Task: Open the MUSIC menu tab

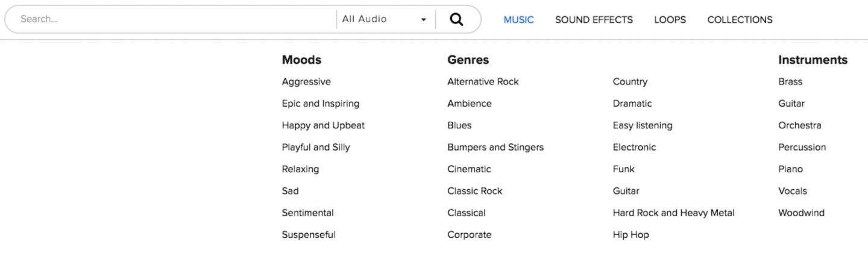Action: pyautogui.click(x=519, y=20)
